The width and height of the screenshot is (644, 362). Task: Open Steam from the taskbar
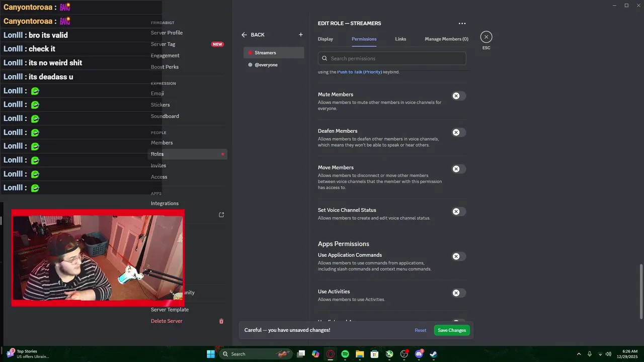point(433,354)
